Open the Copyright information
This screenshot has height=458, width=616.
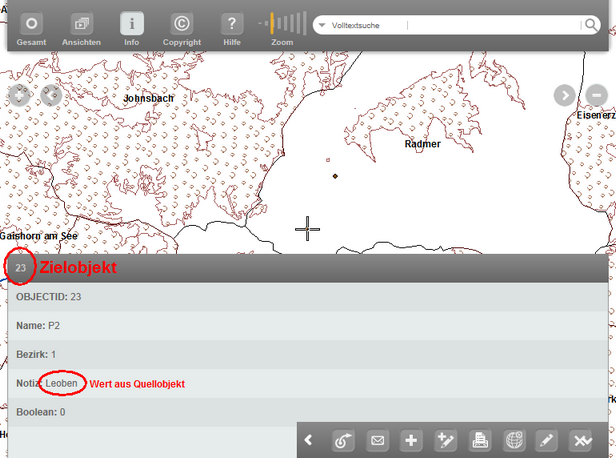click(x=181, y=24)
